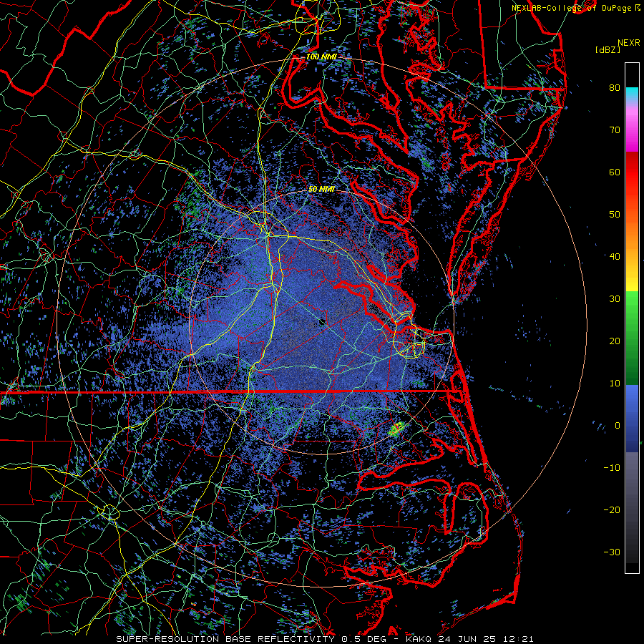The width and height of the screenshot is (644, 644).
Task: Click the 70 value on the dBZ scale
Action: pyautogui.click(x=615, y=130)
